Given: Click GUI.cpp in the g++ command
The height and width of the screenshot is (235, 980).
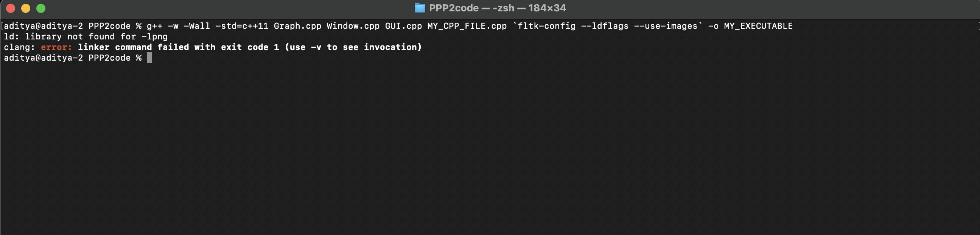Looking at the screenshot, I should (x=403, y=26).
